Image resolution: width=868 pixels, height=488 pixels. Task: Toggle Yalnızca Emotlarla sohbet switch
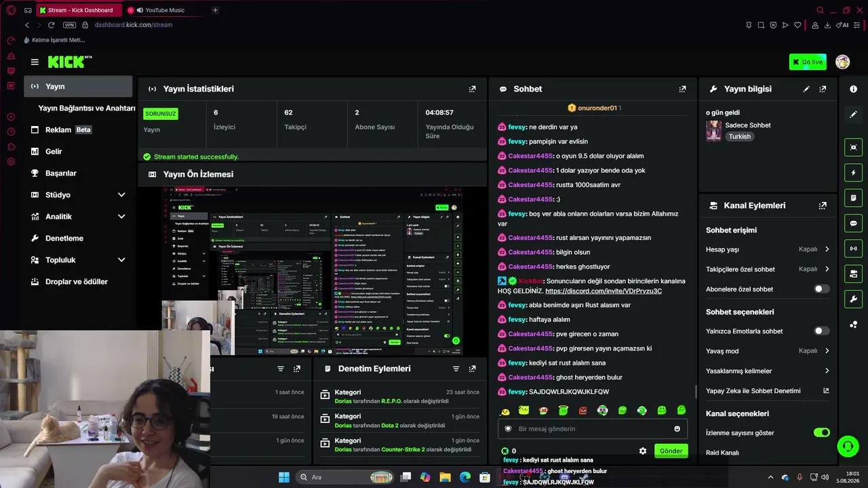click(x=821, y=331)
